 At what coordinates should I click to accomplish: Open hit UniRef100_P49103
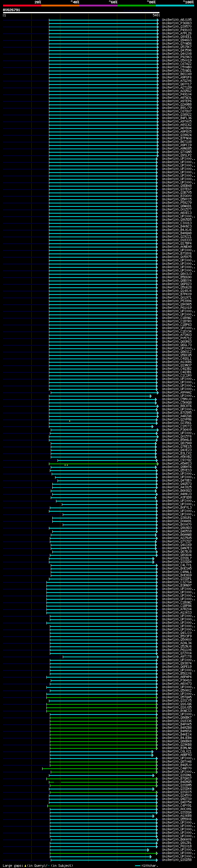coord(177,30)
